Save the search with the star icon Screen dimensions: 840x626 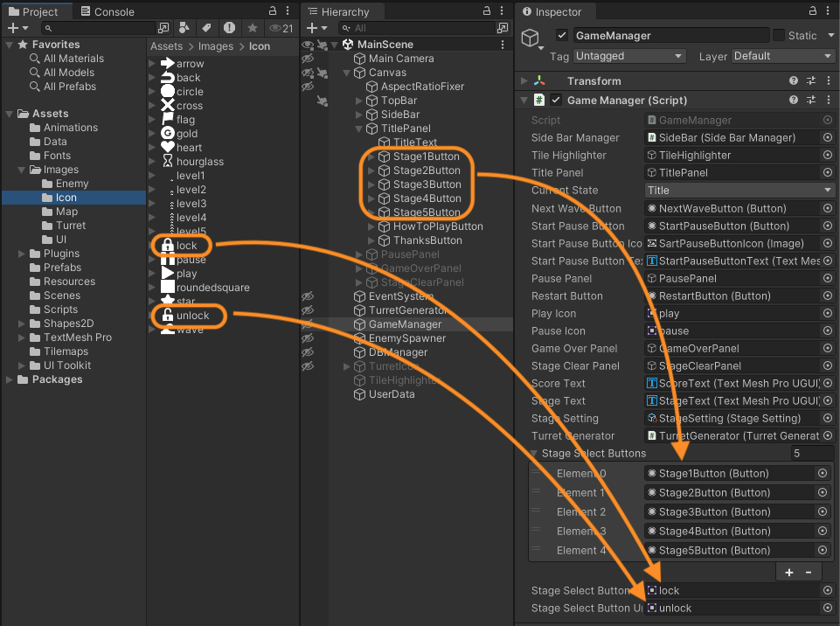click(253, 28)
